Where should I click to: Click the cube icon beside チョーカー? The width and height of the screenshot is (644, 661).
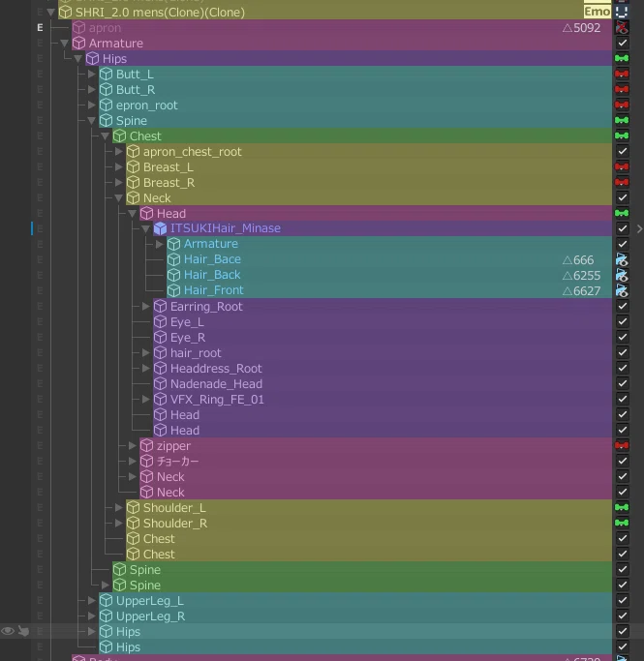[x=146, y=462]
